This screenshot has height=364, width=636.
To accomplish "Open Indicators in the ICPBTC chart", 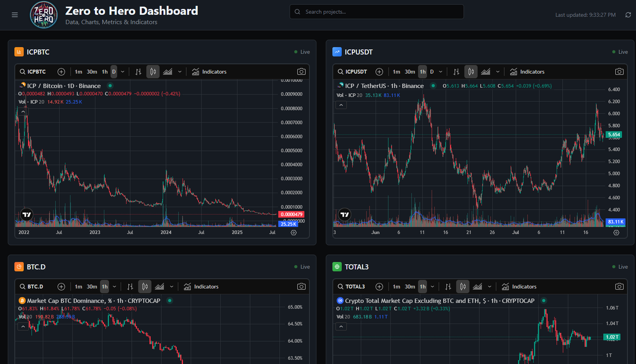I will [x=209, y=72].
